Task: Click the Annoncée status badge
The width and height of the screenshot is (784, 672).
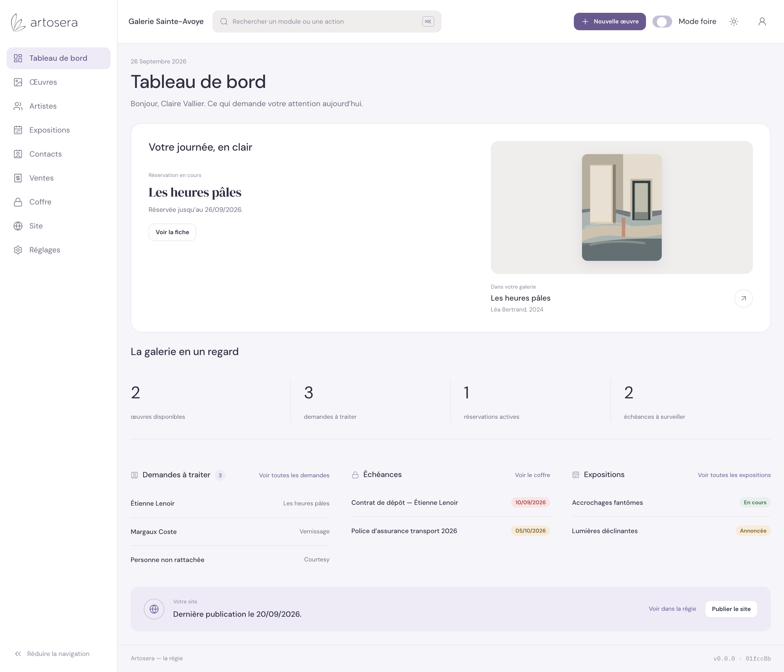Action: tap(753, 531)
